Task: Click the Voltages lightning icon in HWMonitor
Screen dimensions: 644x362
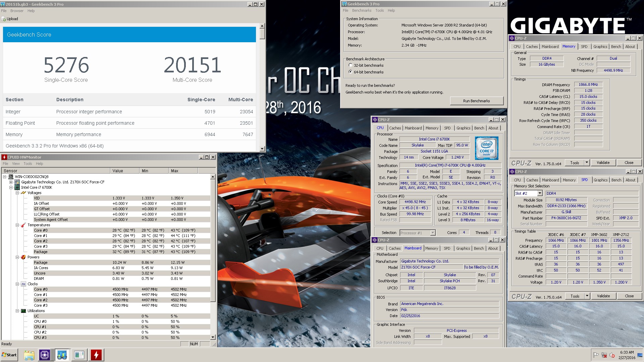Action: tap(23, 193)
